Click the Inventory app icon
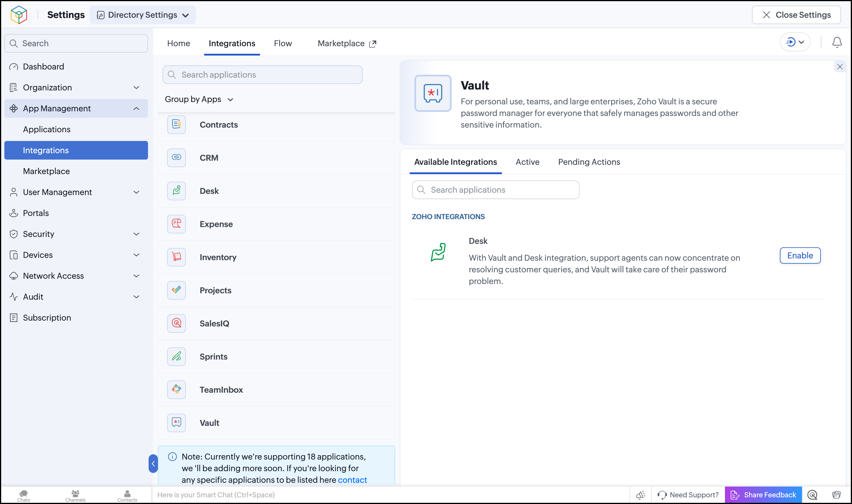Image resolution: width=852 pixels, height=504 pixels. click(176, 257)
